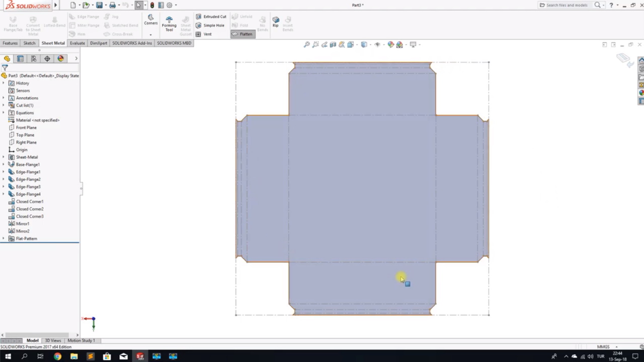
Task: Expand the Sheet-Metal feature node
Action: 4,157
